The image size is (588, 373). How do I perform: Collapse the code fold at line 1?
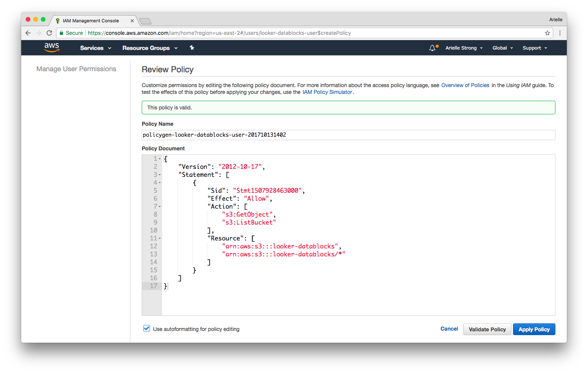pos(160,159)
